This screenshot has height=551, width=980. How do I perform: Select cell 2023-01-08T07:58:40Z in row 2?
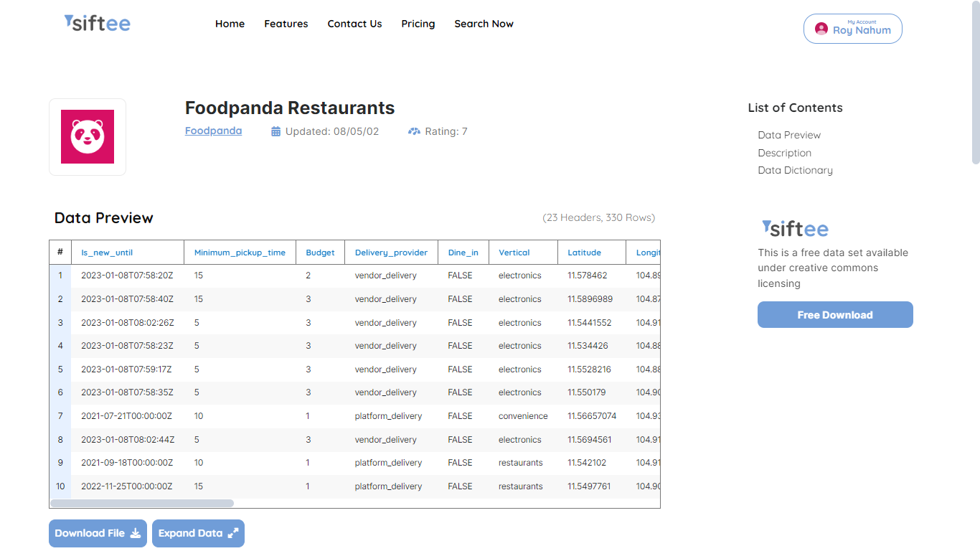127,299
